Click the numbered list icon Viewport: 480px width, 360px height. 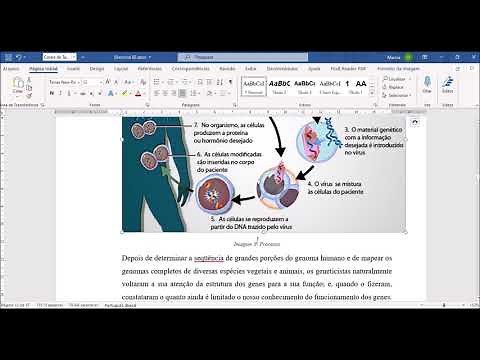[171, 82]
